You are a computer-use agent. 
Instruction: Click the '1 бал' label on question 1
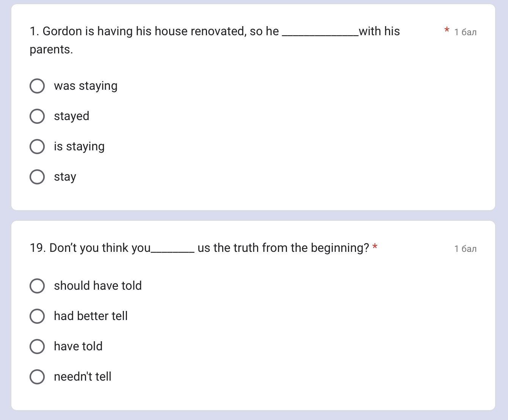point(465,32)
